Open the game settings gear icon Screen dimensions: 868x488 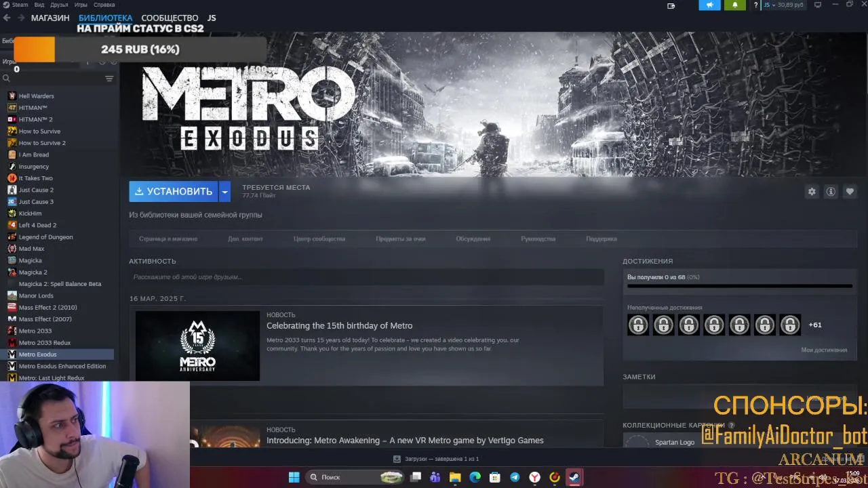pos(812,192)
